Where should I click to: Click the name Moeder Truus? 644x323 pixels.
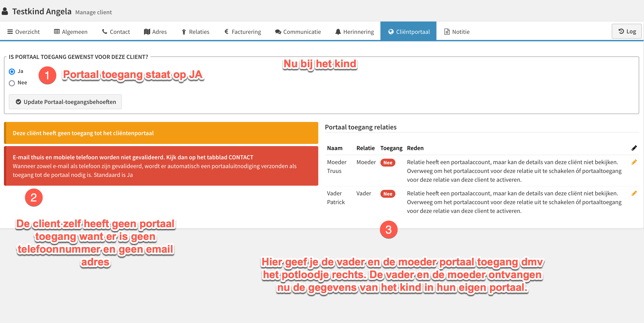click(x=336, y=167)
